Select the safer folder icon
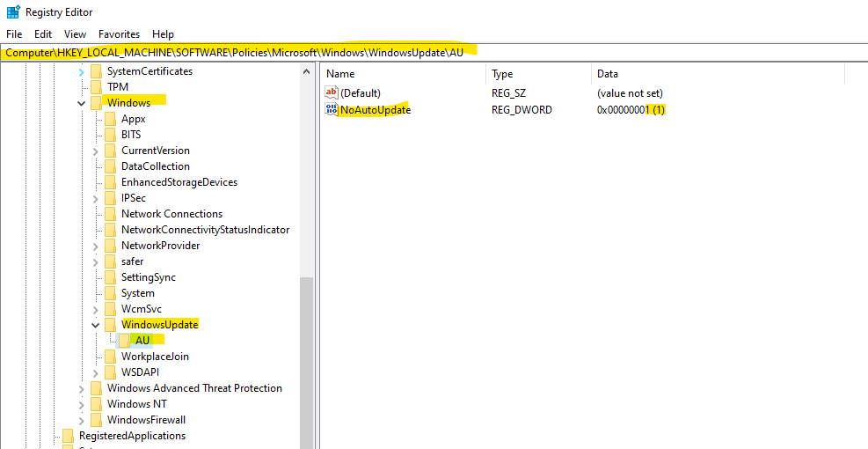868x449 pixels. (111, 261)
